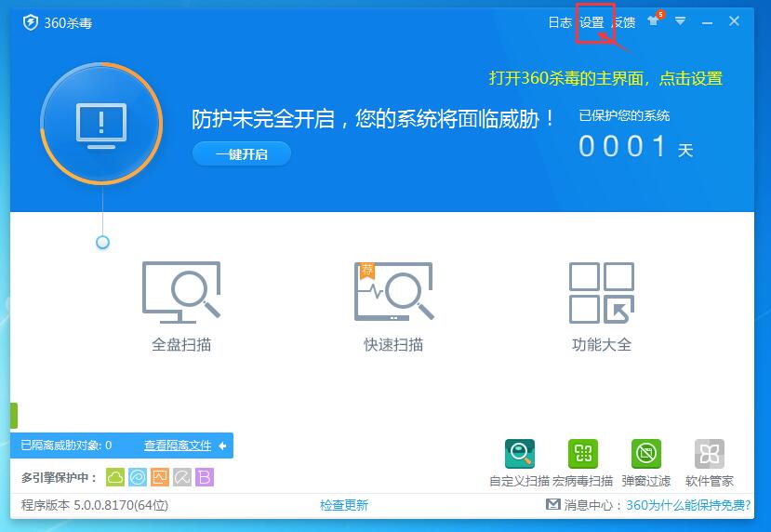Screen dimensions: 771x532
Task: Click the 消息中心 envelope icon
Action: tap(553, 504)
